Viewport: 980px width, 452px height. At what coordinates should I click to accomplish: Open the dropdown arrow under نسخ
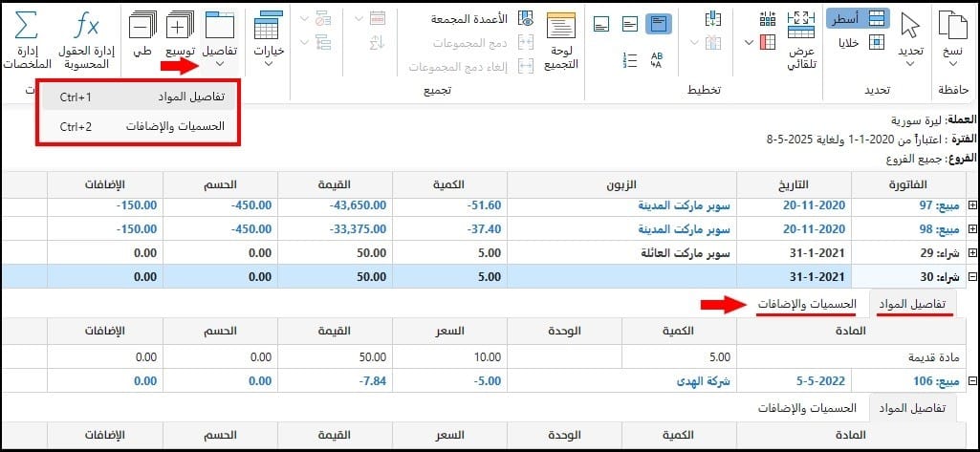pos(952,65)
